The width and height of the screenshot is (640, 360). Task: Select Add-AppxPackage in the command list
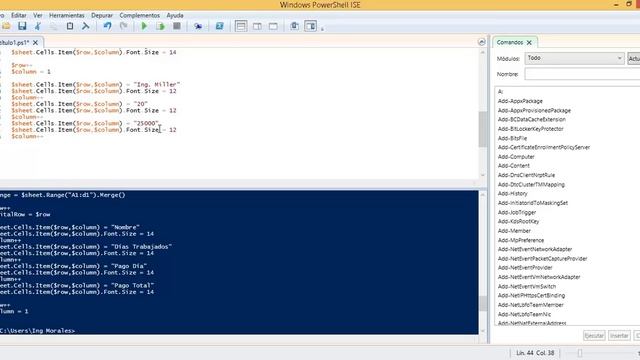[x=520, y=101]
